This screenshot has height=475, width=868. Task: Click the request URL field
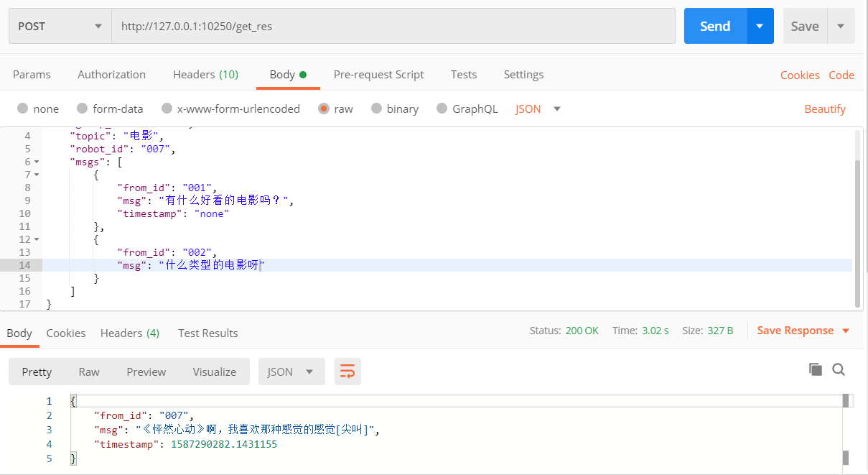393,26
